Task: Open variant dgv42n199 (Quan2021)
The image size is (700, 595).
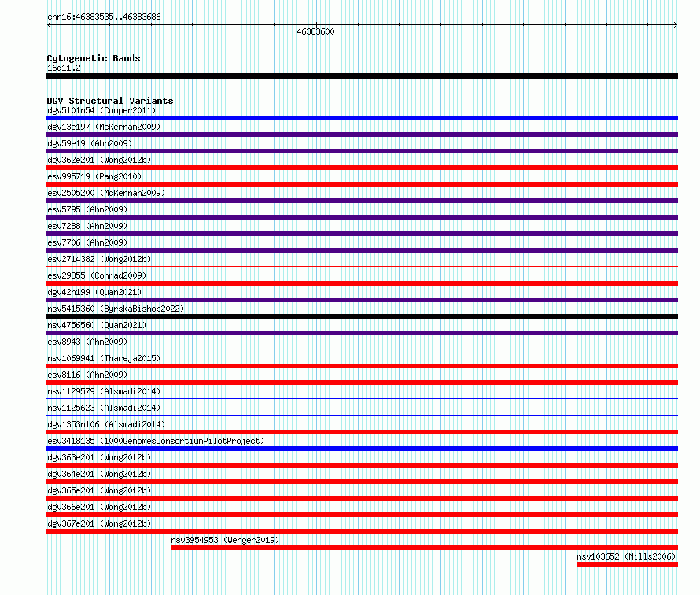Action: pyautogui.click(x=94, y=292)
